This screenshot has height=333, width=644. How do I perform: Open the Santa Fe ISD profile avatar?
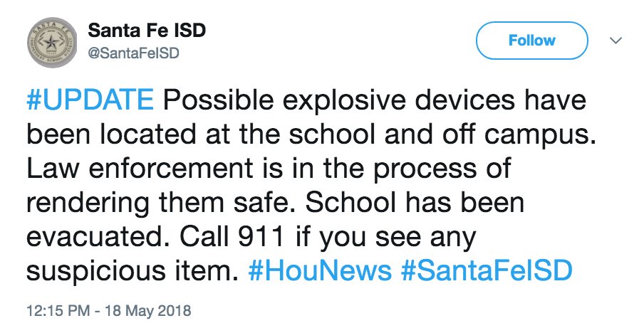(52, 43)
